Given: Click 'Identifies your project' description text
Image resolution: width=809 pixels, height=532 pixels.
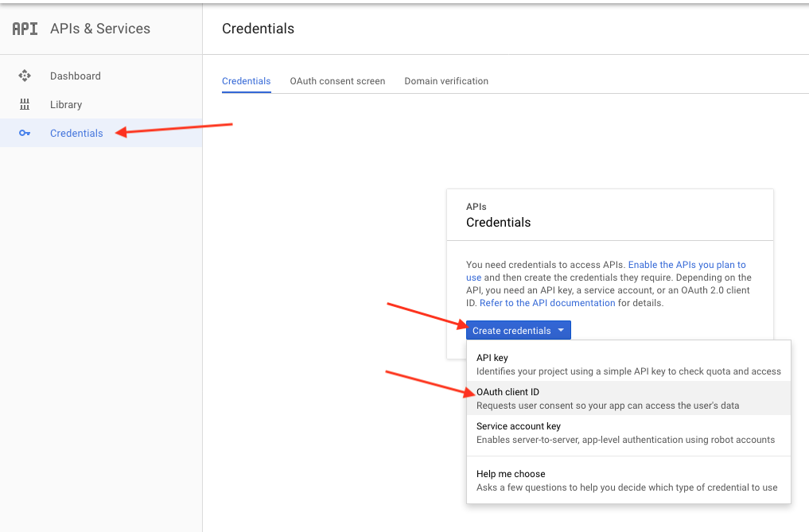Looking at the screenshot, I should pos(628,371).
